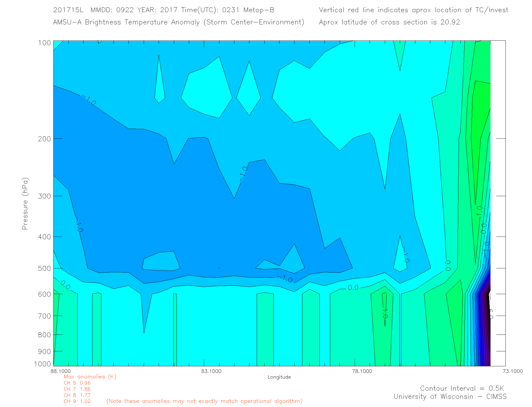Viewport: 532px width, 407px height.
Task: Click the 73.1000 longitude label
Action: click(513, 371)
